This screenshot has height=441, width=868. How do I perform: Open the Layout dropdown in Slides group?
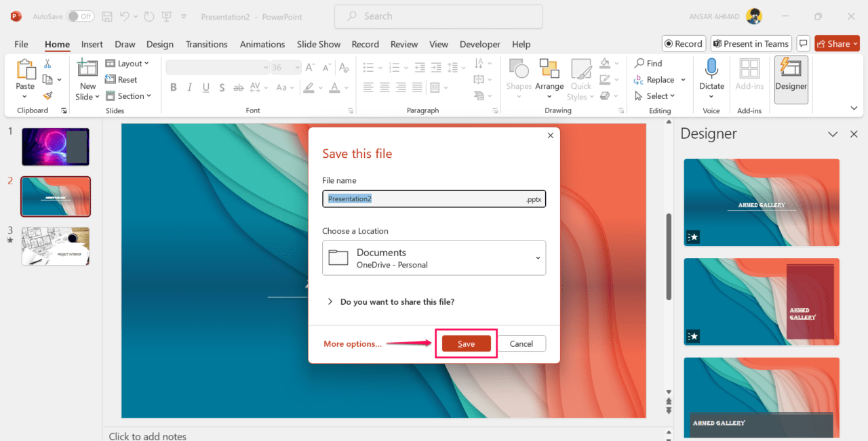click(127, 64)
